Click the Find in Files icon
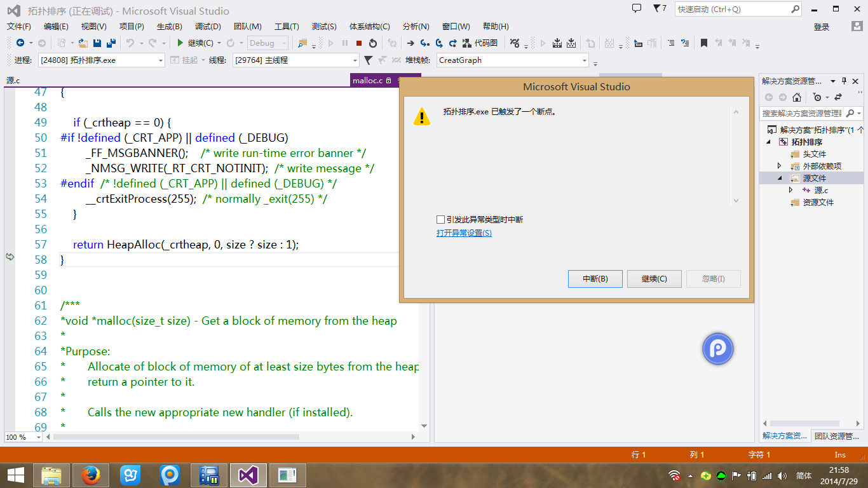Image resolution: width=868 pixels, height=488 pixels. pyautogui.click(x=302, y=43)
